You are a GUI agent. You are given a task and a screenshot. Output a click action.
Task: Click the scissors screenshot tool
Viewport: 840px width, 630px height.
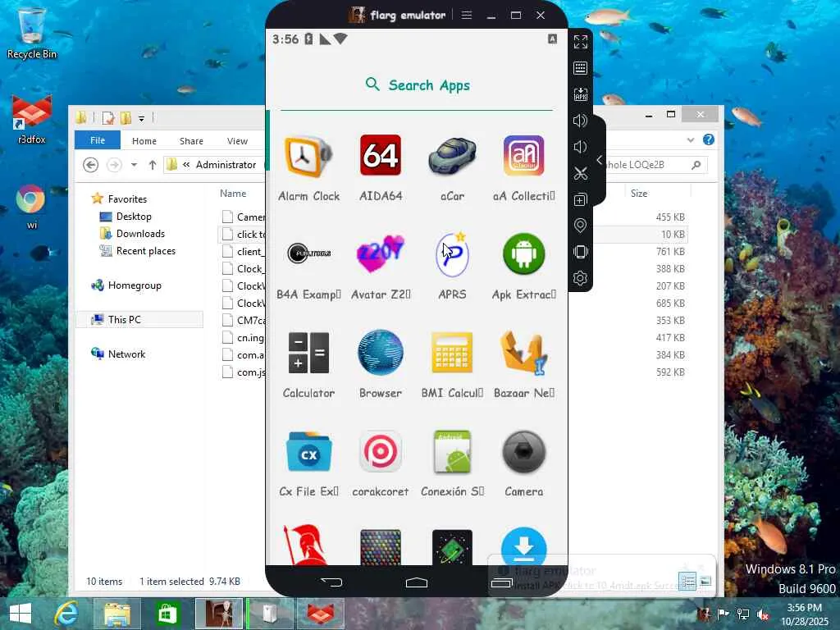(580, 173)
